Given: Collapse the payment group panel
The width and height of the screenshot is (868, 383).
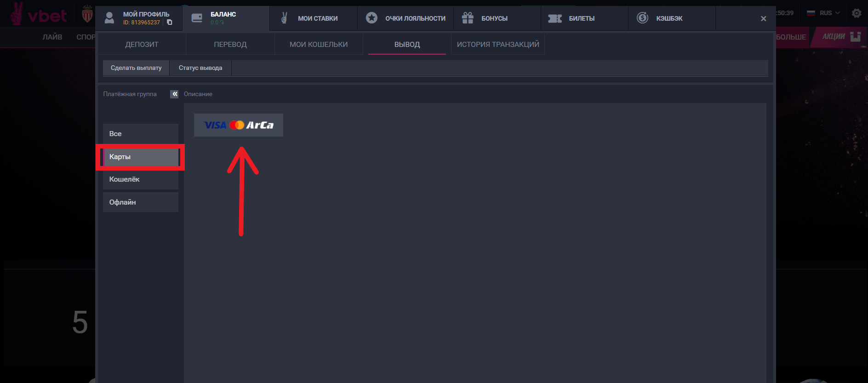Looking at the screenshot, I should [x=174, y=94].
